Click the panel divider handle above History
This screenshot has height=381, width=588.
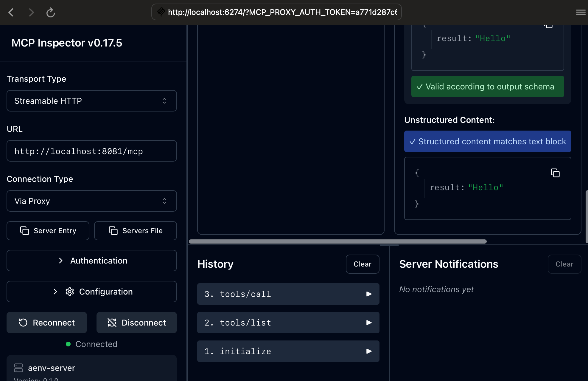click(x=389, y=245)
